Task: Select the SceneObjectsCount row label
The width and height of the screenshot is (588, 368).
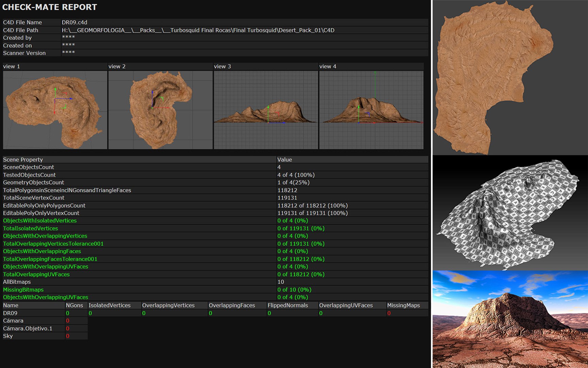Action: coord(29,167)
